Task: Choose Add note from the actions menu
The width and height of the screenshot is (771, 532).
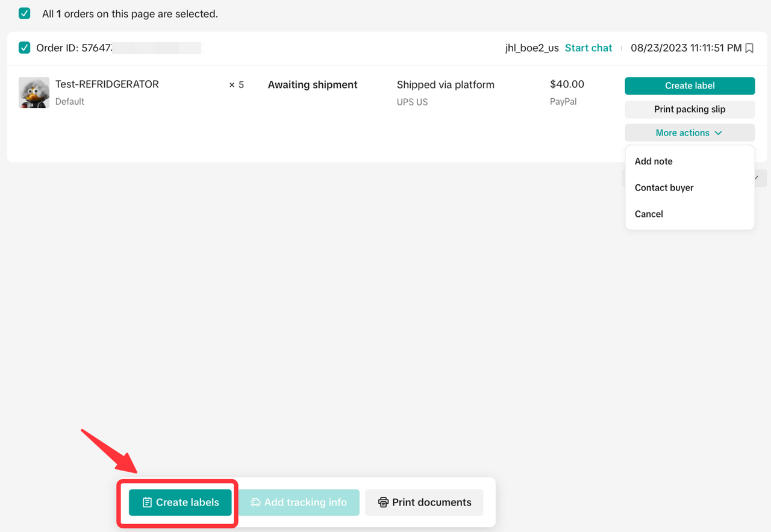Action: (654, 161)
